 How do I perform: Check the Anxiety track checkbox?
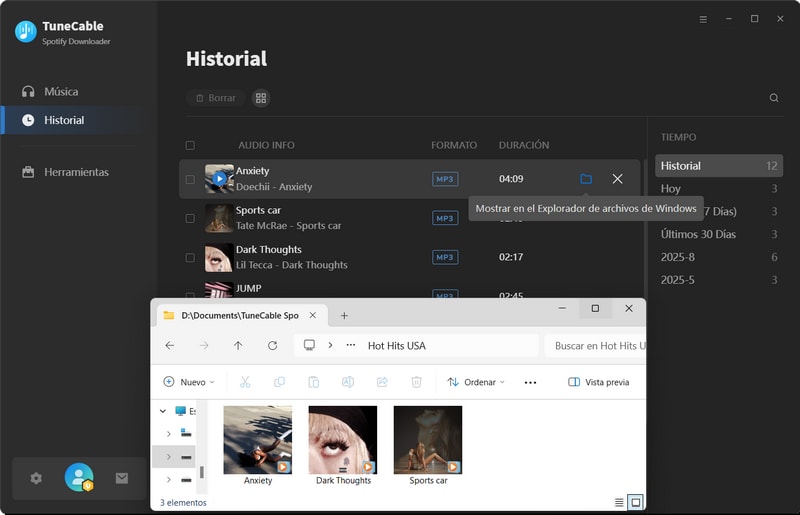point(190,180)
